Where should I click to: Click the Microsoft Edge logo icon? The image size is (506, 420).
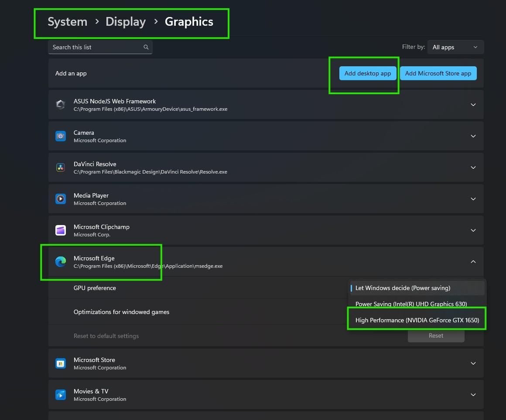[x=61, y=262]
